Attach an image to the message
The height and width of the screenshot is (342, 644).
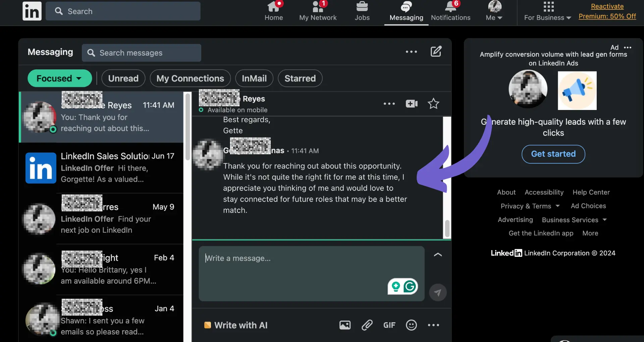pos(345,325)
